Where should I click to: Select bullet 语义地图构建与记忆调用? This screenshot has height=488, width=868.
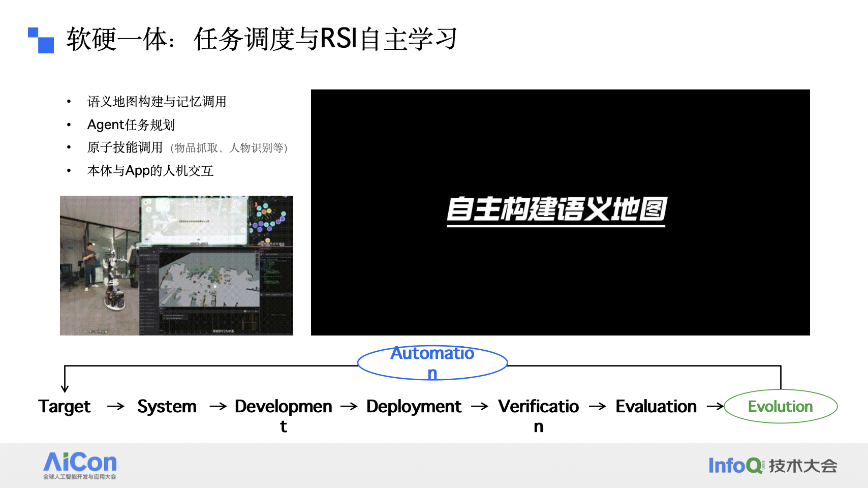tap(157, 102)
